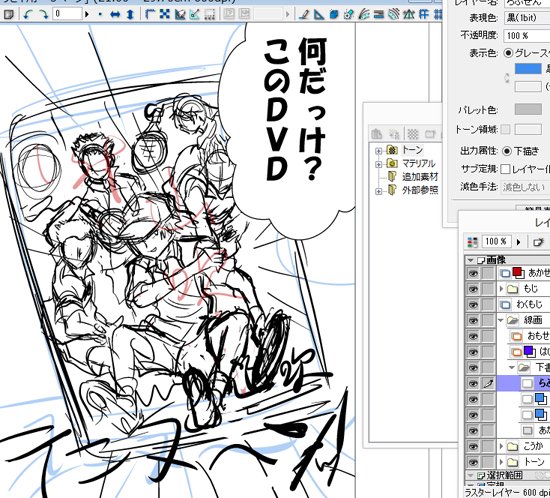This screenshot has height=498, width=550.
Task: Expand the トーン folder in materials tree
Action: [x=378, y=151]
